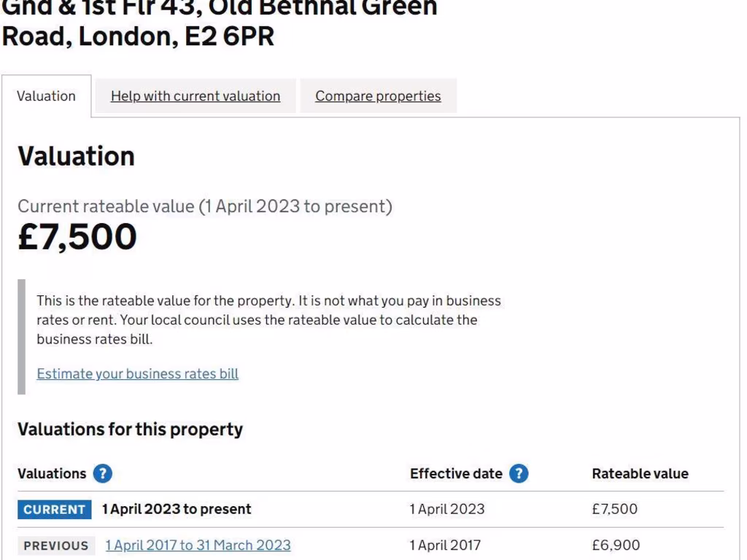Viewport: 747px width, 560px height.
Task: Click the Effective date help question mark icon
Action: [519, 474]
